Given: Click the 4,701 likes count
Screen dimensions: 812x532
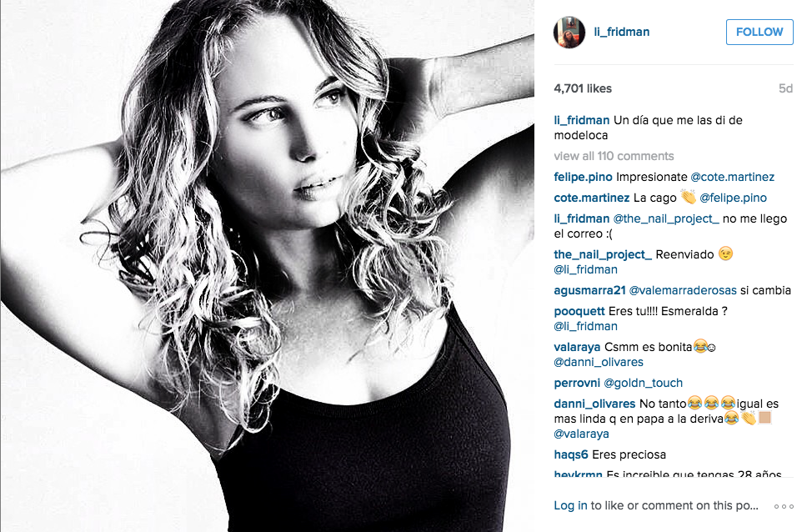Looking at the screenshot, I should click(583, 88).
